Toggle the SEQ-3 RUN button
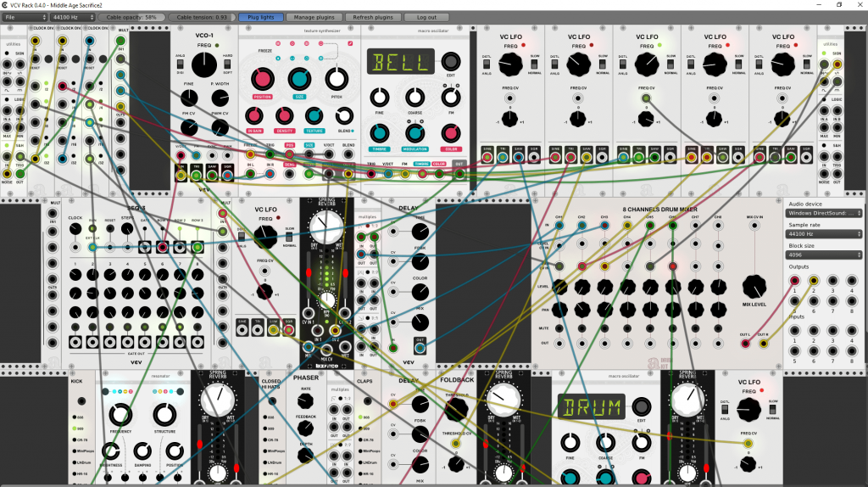This screenshot has height=487, width=868. click(92, 229)
